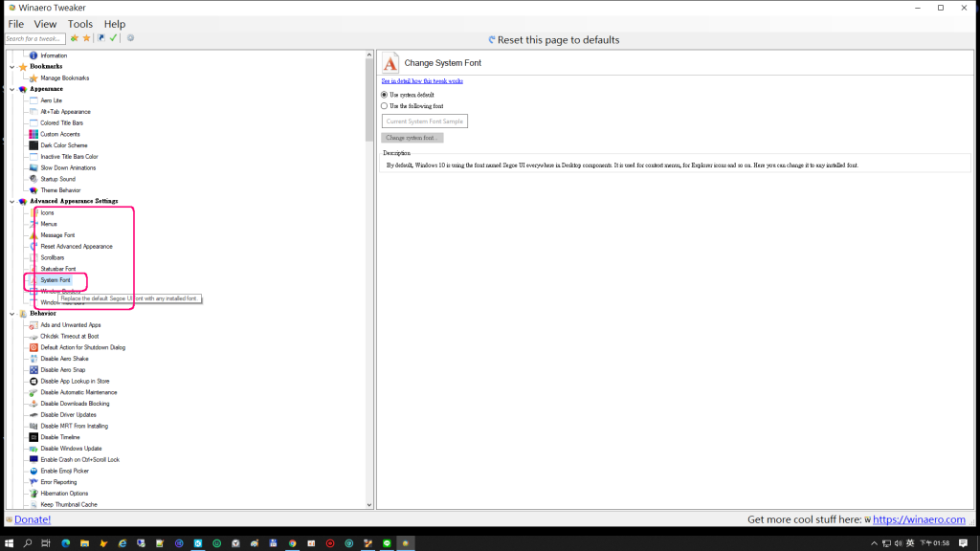
Task: Open the Information tree icon
Action: (33, 55)
